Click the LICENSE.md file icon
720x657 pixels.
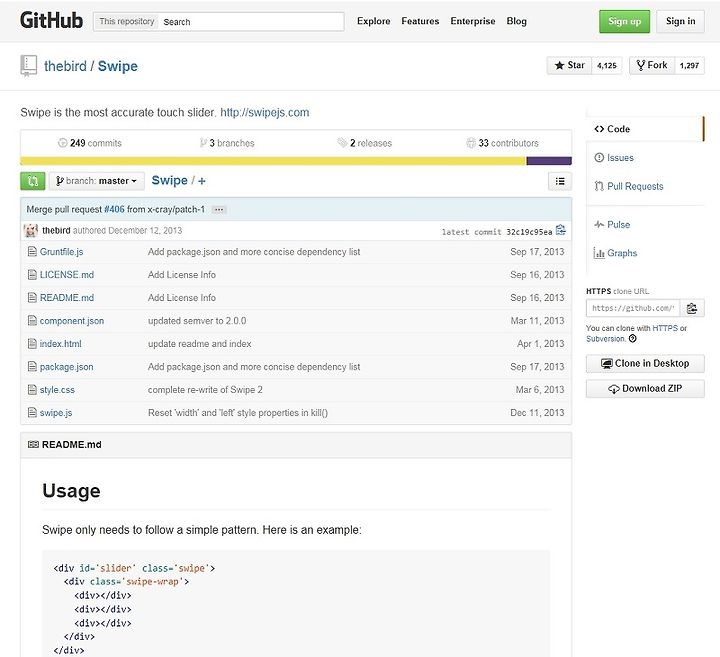pos(32,275)
